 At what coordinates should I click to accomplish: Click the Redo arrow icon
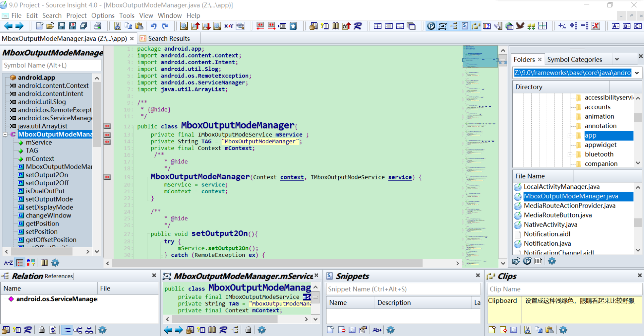coord(165,26)
